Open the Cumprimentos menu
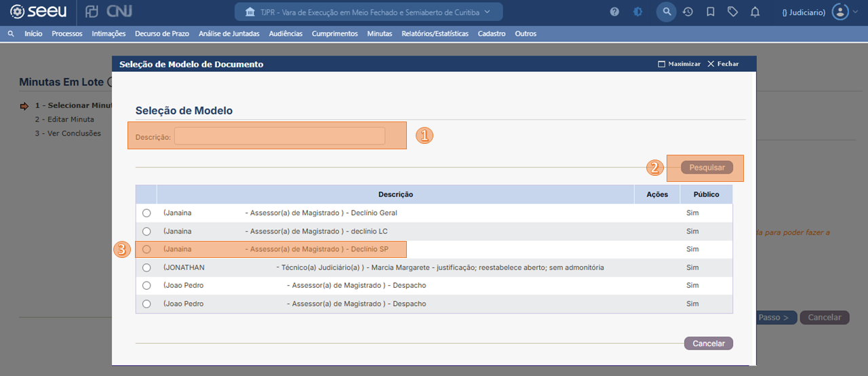868x376 pixels. coord(334,34)
